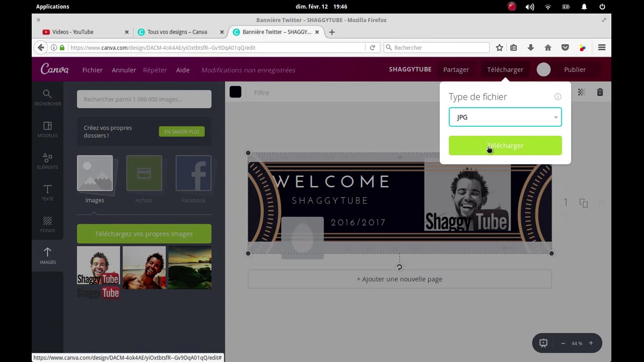Click the Publier button
Image resolution: width=644 pixels, height=362 pixels.
pos(575,69)
